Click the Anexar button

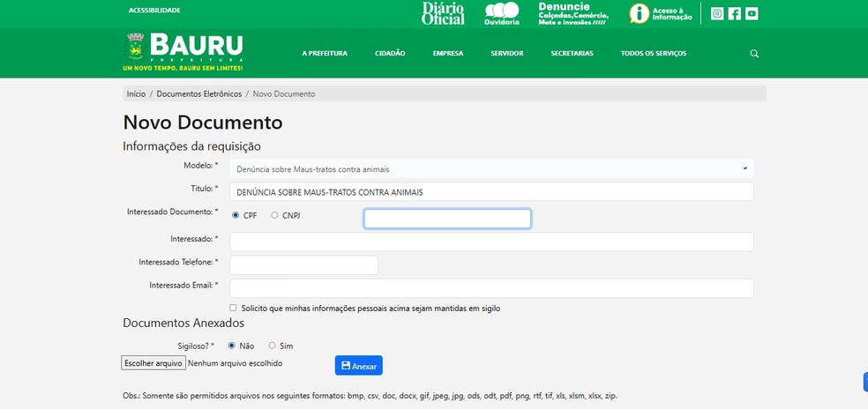pyautogui.click(x=359, y=365)
